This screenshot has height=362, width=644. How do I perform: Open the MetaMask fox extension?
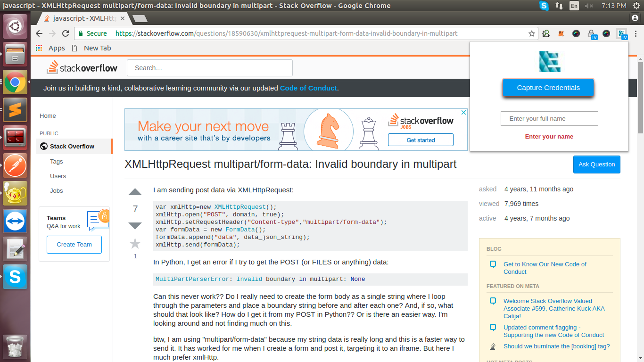pyautogui.click(x=561, y=33)
